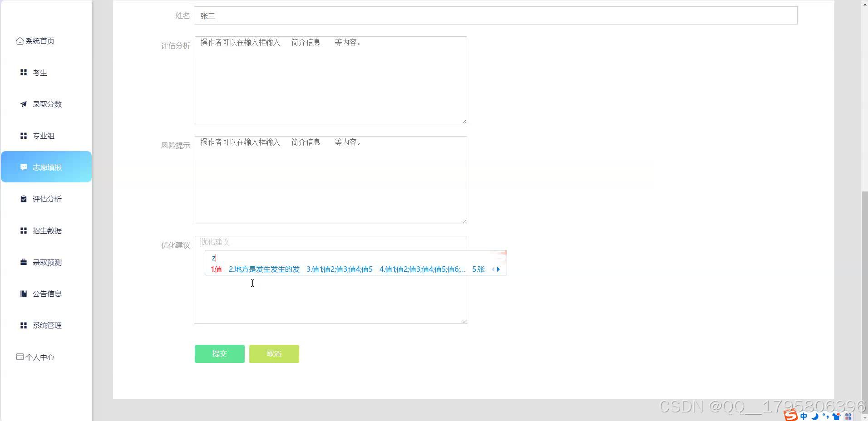Click the moon icon in IME toolbar
Screen dimensions: 868x421
point(815,416)
